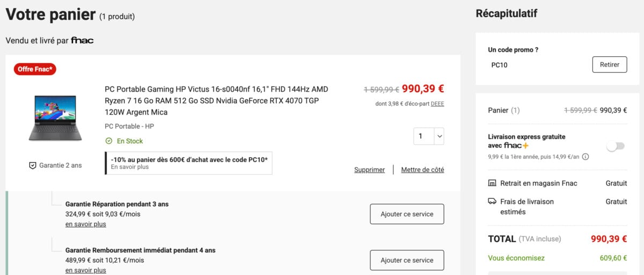Open the quantity dropdown

pos(429,136)
